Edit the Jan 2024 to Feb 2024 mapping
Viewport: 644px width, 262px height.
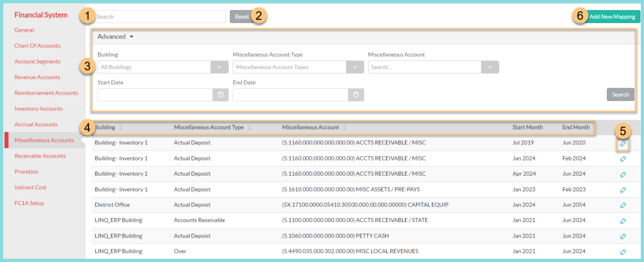point(623,159)
